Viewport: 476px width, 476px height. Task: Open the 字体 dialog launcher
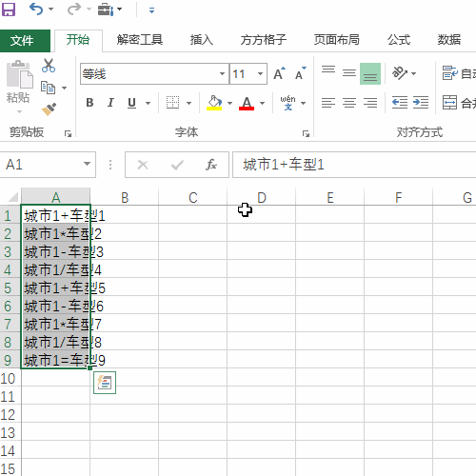306,133
